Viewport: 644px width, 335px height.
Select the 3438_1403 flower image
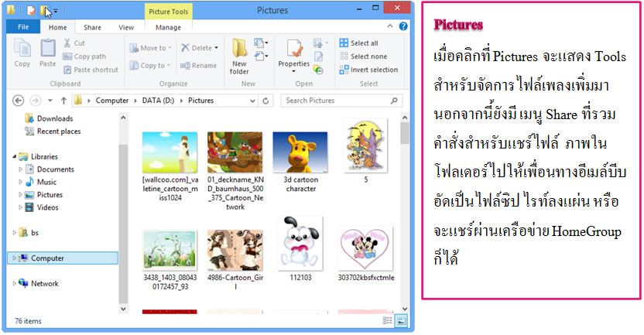click(170, 250)
